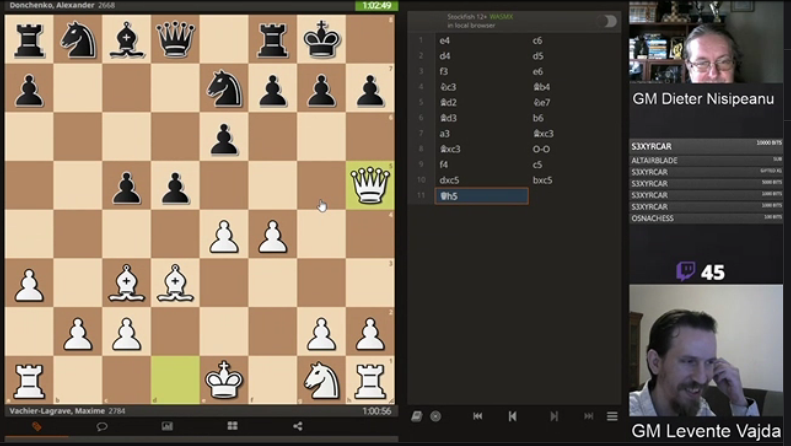Image resolution: width=791 pixels, height=446 pixels.
Task: Click the green top clock 1:02:49
Action: 377,6
